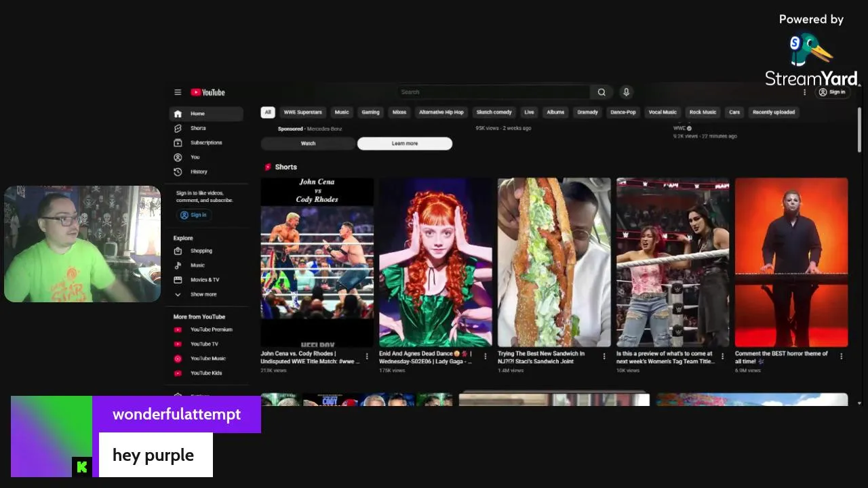
Task: Select the Recently uploaded chip
Action: pos(774,113)
